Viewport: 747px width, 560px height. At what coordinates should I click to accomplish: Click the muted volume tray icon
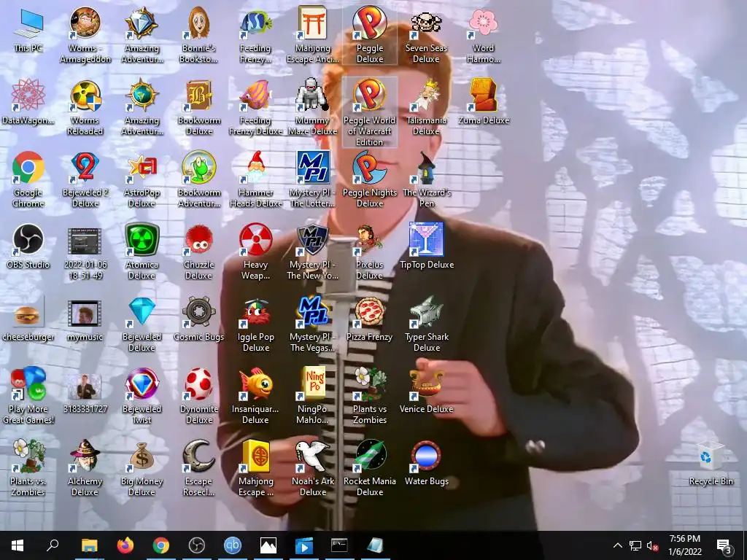click(652, 546)
